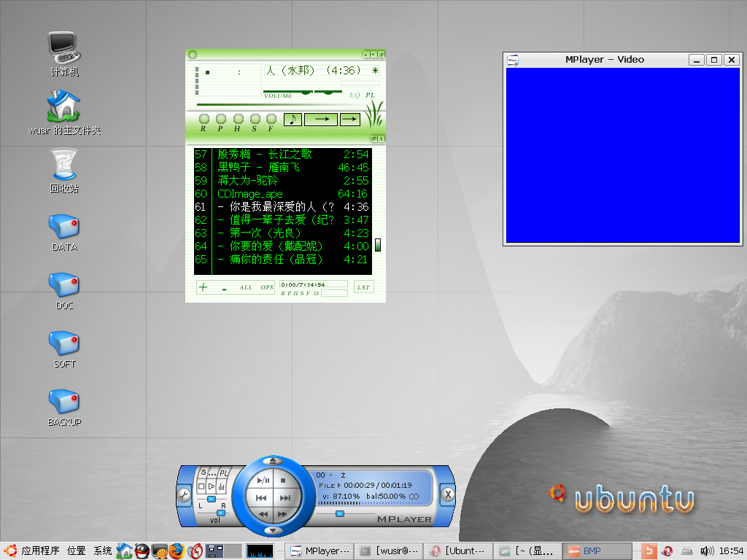The height and width of the screenshot is (560, 747).
Task: Rewind playback in MPlayer
Action: coord(263,514)
